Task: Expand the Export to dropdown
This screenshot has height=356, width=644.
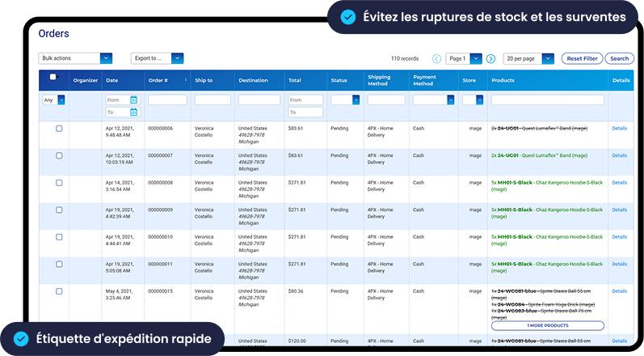Action: pos(158,58)
